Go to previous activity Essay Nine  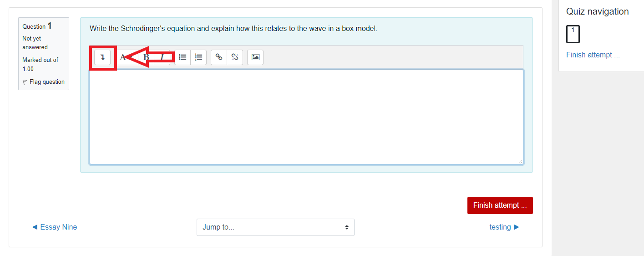[x=54, y=227]
